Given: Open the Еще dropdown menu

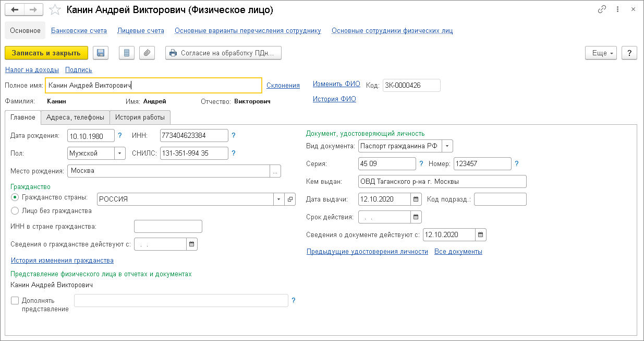Looking at the screenshot, I should click(x=601, y=53).
